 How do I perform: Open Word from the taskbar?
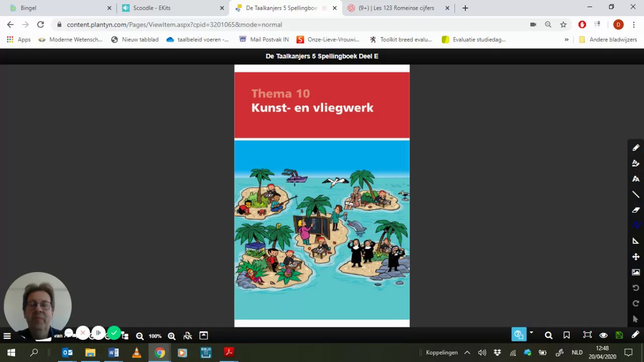(113, 352)
